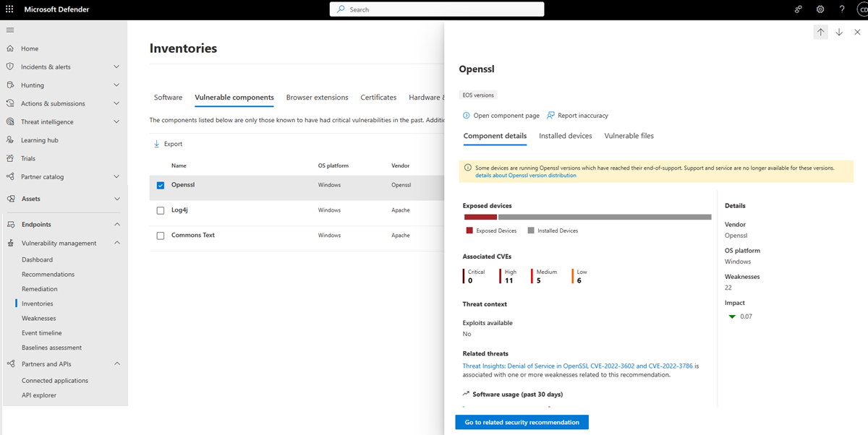Click the Report inaccuracy icon
The width and height of the screenshot is (868, 435).
[x=550, y=115]
